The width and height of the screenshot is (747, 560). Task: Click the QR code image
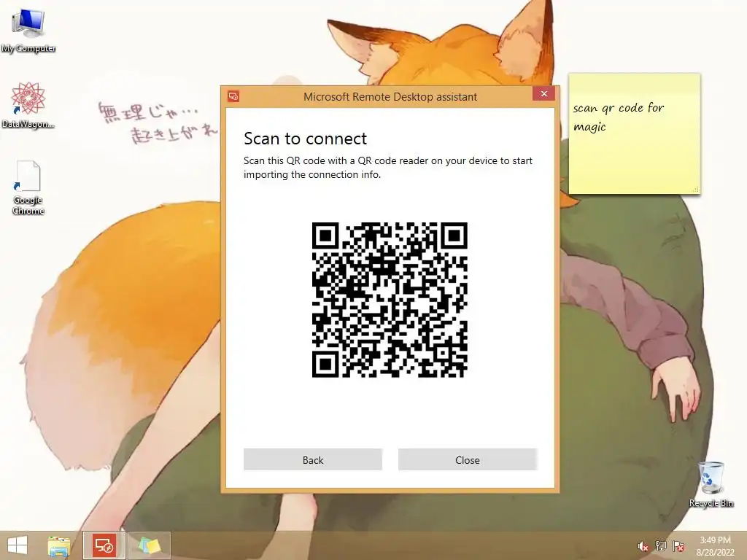[390, 300]
